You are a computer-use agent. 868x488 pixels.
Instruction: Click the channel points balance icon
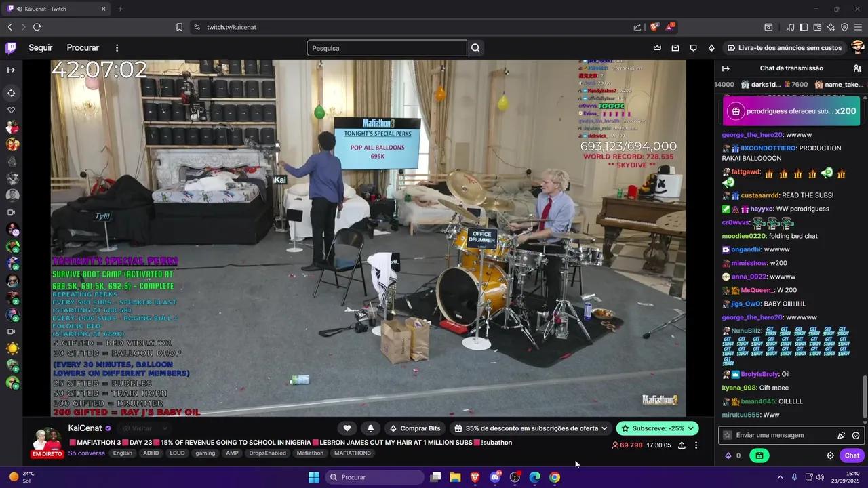click(733, 455)
